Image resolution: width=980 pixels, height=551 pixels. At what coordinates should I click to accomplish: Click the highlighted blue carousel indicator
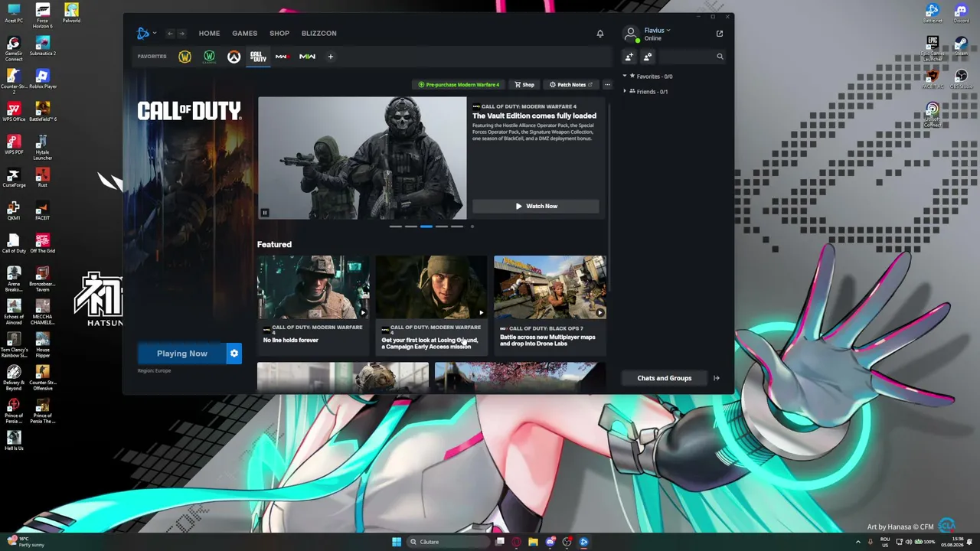tap(426, 227)
